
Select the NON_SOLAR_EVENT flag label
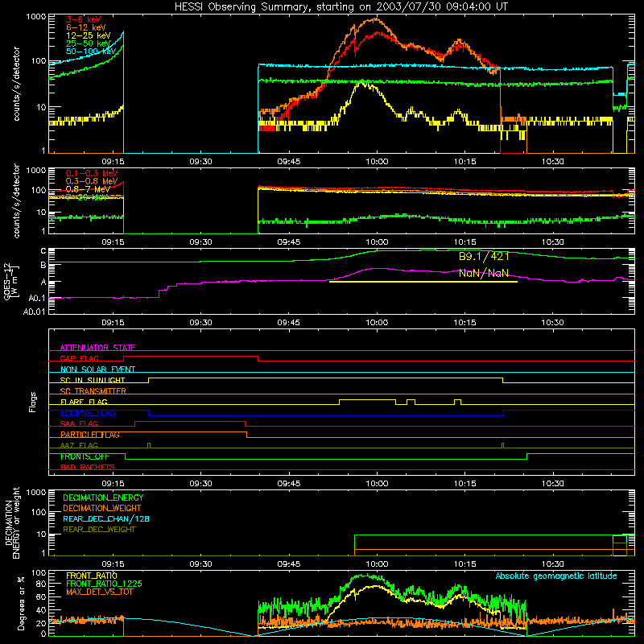click(97, 369)
